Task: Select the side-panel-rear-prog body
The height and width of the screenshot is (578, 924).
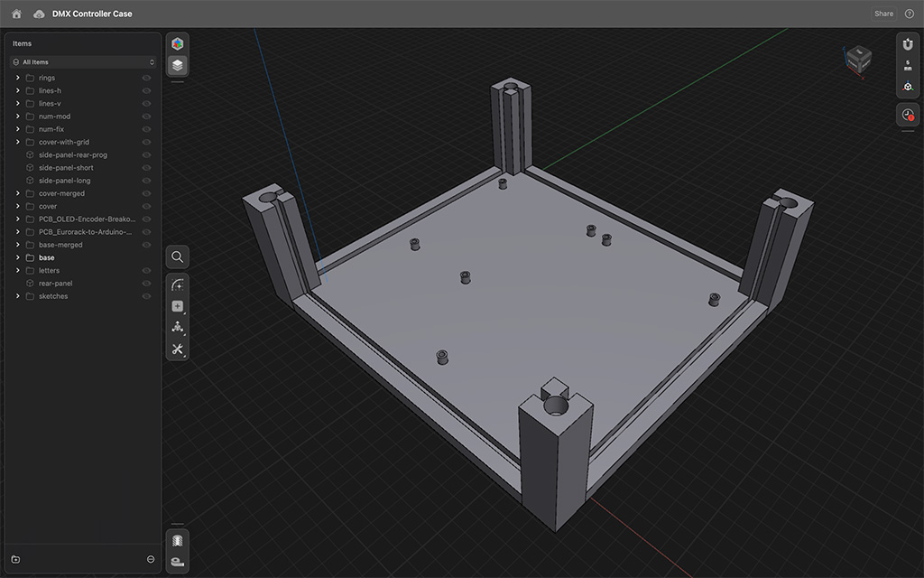Action: 72,155
